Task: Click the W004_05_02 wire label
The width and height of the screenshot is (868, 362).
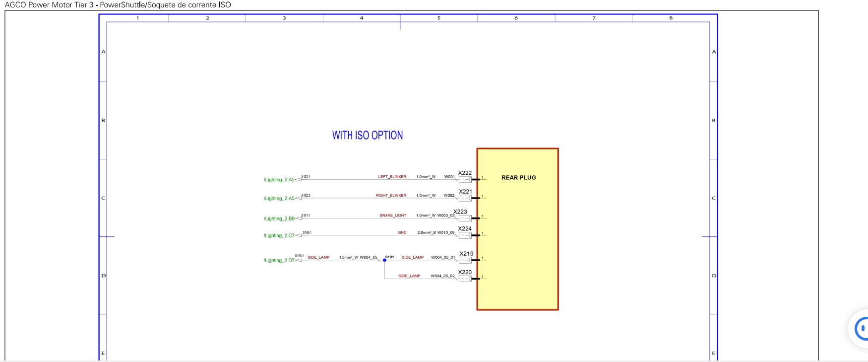Action: click(442, 276)
